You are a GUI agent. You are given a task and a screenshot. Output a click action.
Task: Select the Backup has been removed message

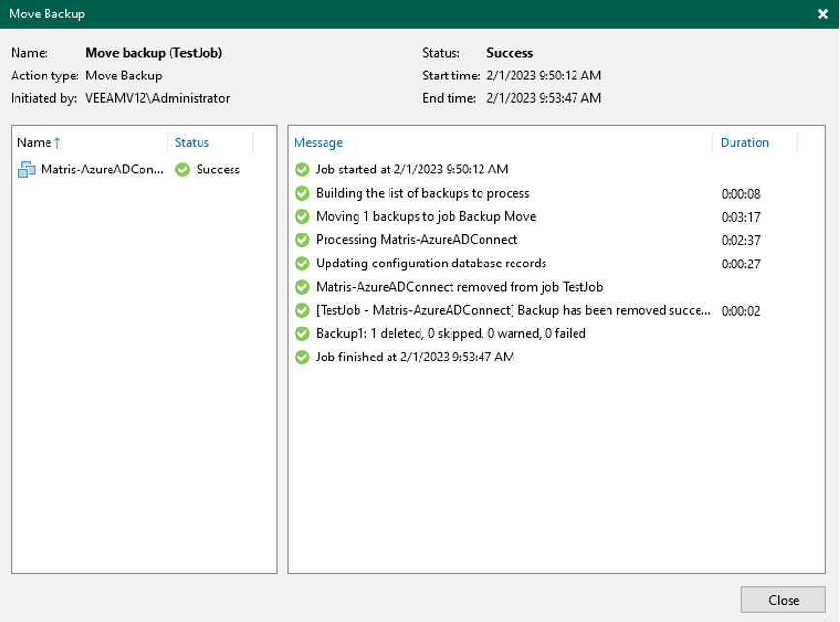pyautogui.click(x=513, y=310)
